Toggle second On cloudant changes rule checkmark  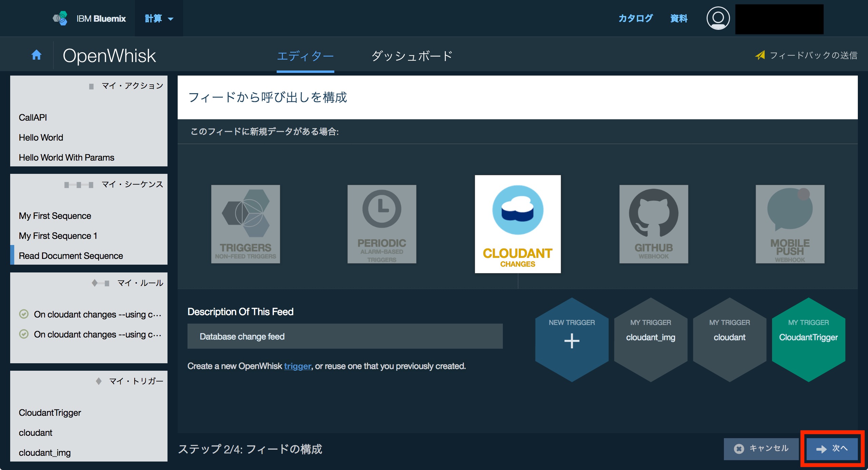click(x=24, y=334)
